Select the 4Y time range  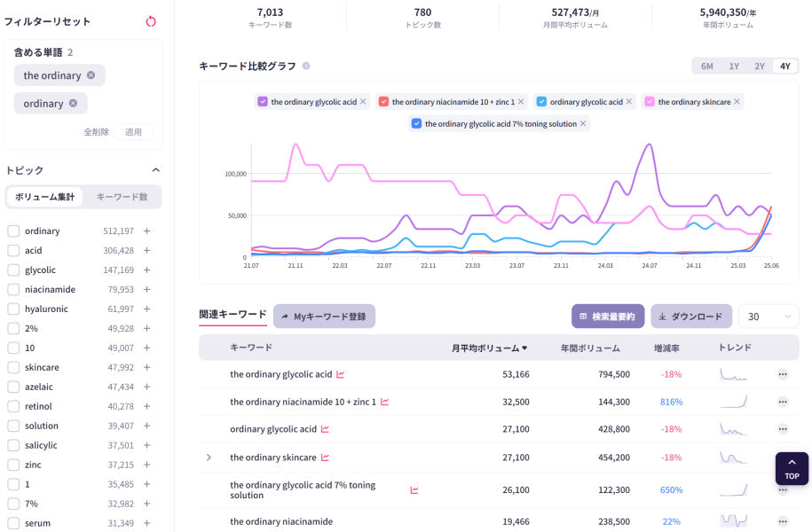tap(785, 66)
